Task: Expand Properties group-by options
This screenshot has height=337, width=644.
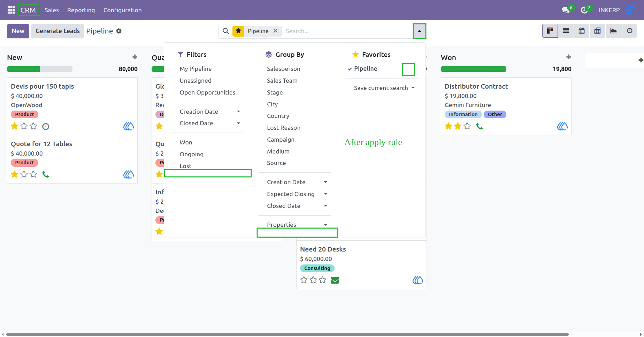Action: pos(295,225)
